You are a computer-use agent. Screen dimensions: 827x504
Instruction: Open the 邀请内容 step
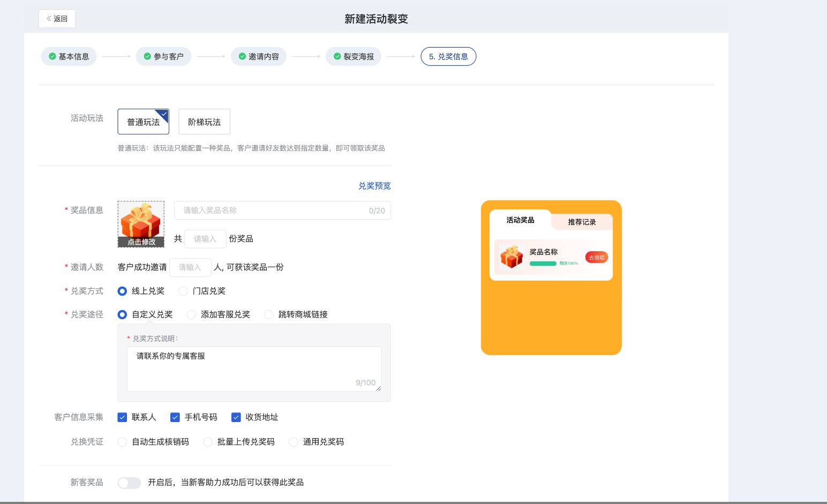tap(258, 56)
